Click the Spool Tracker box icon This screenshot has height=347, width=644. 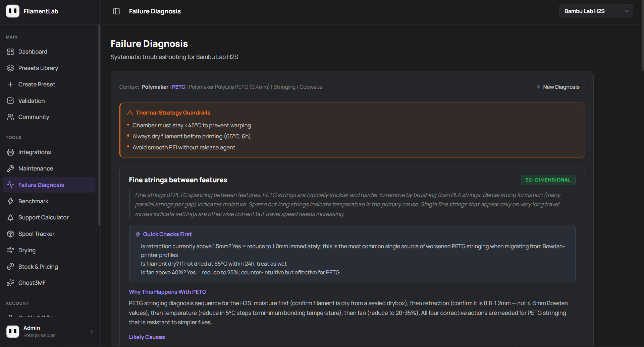tap(10, 234)
